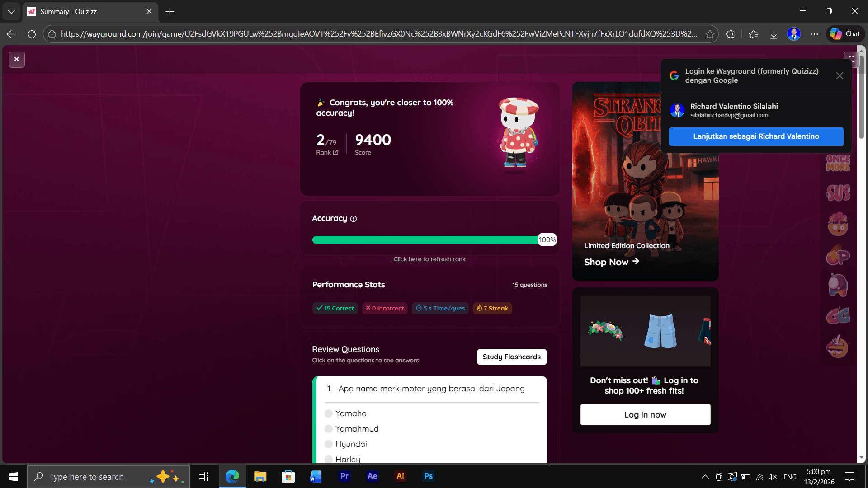The image size is (868, 488).
Task: Open Microsoft Word from taskbar
Action: coord(316,477)
